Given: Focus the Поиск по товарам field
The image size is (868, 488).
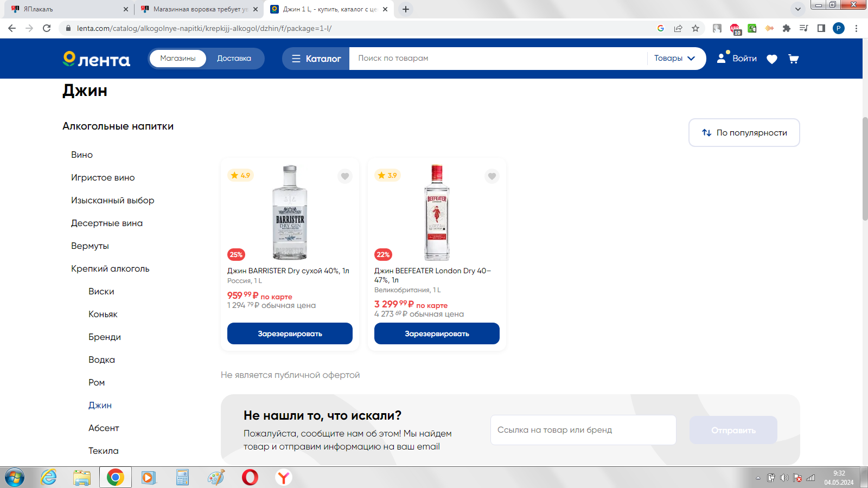Looking at the screenshot, I should (499, 59).
